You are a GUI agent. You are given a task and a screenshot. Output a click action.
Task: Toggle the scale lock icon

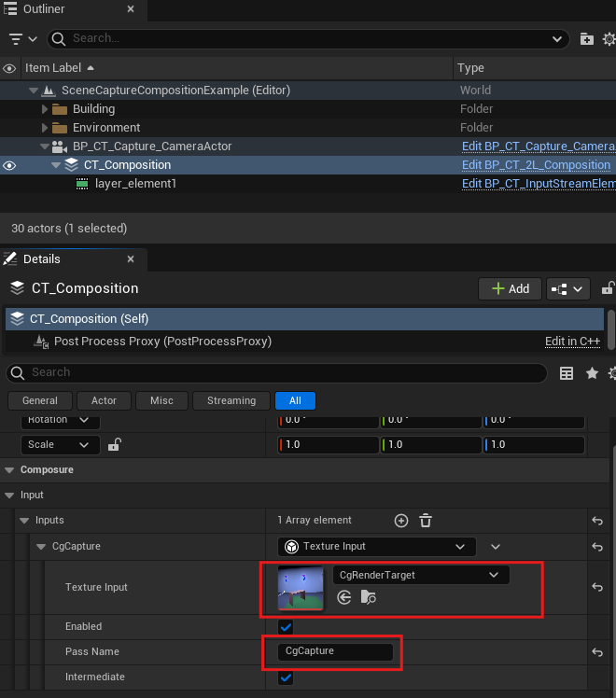pos(114,445)
